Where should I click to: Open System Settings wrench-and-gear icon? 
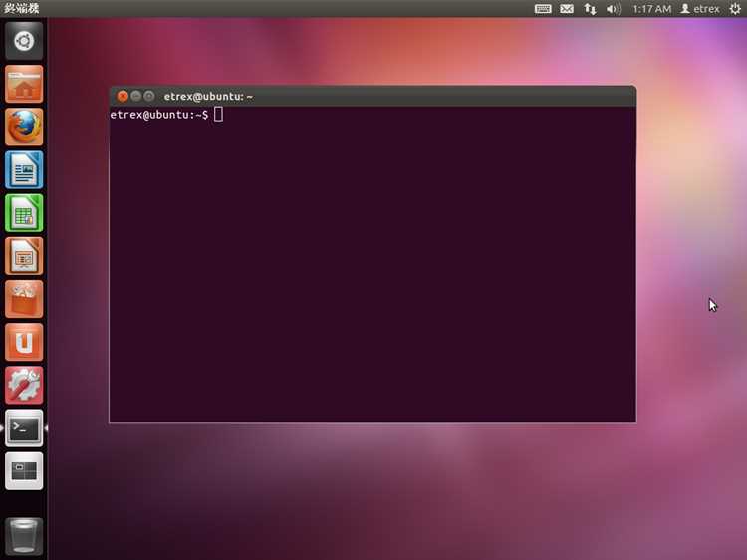click(x=24, y=385)
